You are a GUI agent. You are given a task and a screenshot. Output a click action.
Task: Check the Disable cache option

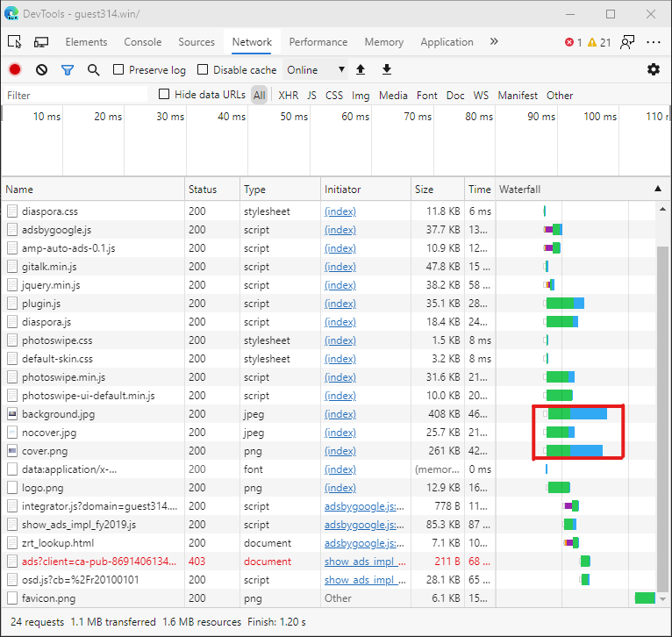click(x=204, y=70)
